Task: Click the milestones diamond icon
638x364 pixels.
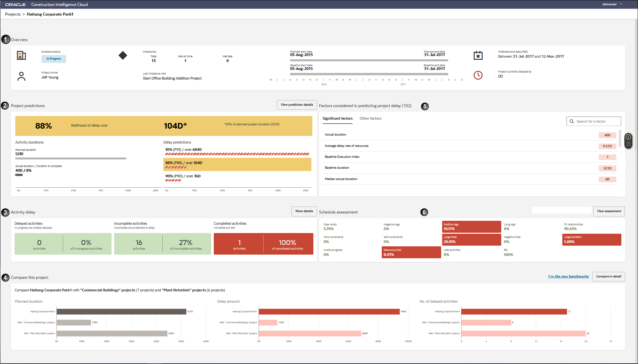Action: point(123,56)
